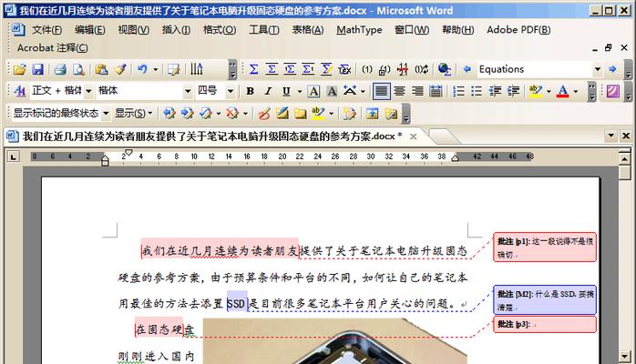This screenshot has height=364, width=636.
Task: Click the Update equation numbers icon
Action: tap(421, 69)
